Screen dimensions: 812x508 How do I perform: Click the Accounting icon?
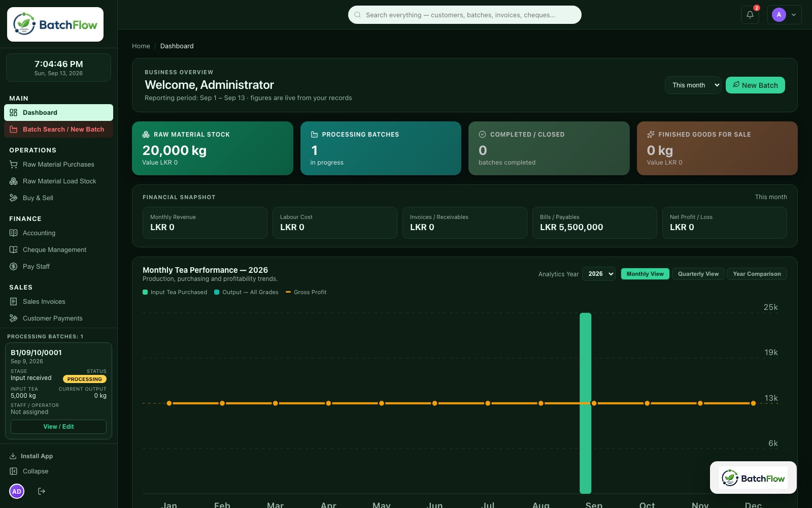[14, 233]
